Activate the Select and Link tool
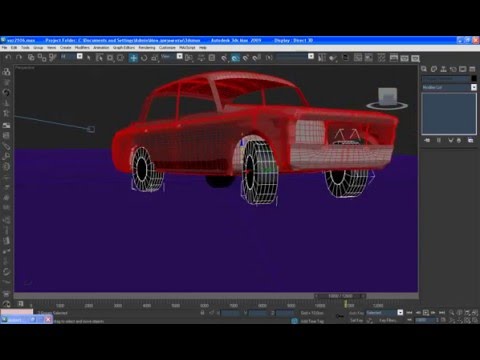The image size is (480, 360). (x=31, y=57)
